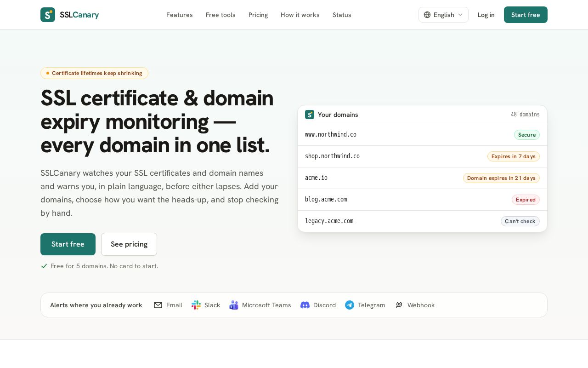Screen dimensions: 588x368
Task: Click the SSLCanary brand name text
Action: (x=79, y=15)
